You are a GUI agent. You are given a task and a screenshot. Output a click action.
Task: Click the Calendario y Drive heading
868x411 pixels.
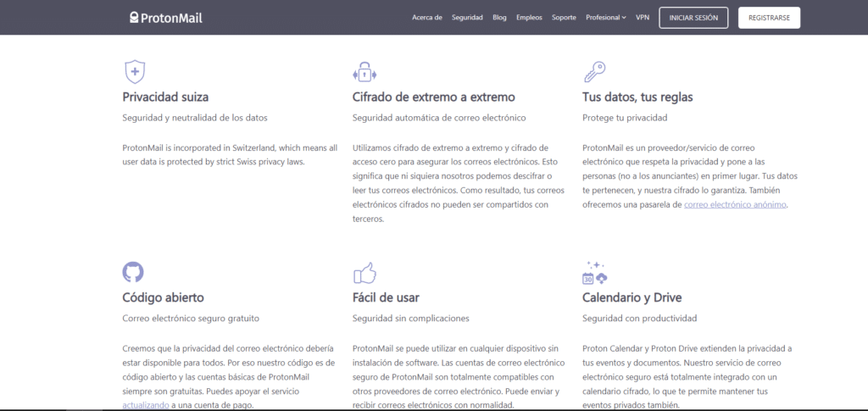(632, 297)
